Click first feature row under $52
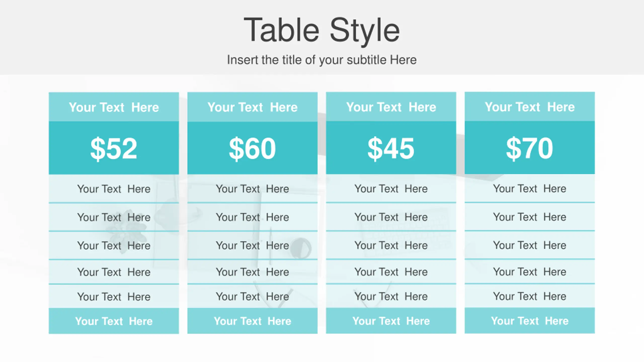This screenshot has width=644, height=362. (114, 189)
